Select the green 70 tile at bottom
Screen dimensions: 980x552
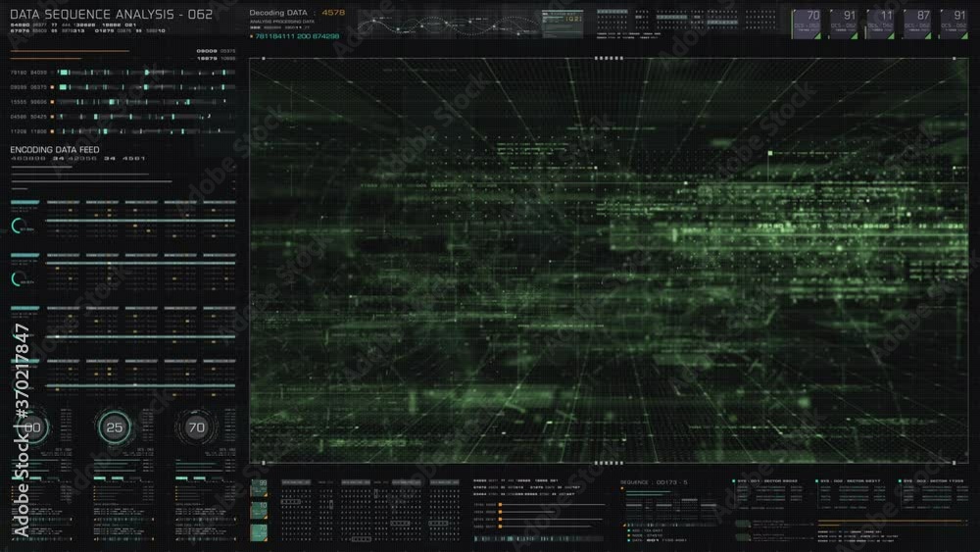click(x=260, y=532)
